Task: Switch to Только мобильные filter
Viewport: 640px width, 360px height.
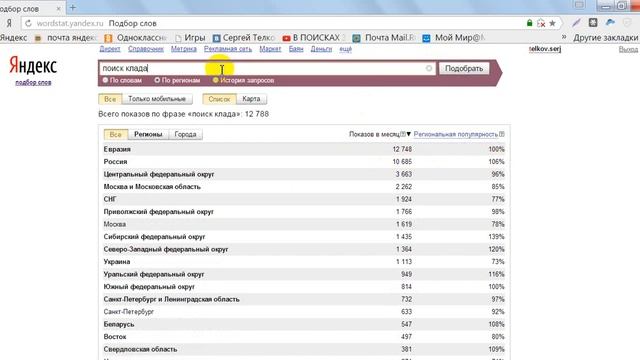Action: [x=157, y=99]
